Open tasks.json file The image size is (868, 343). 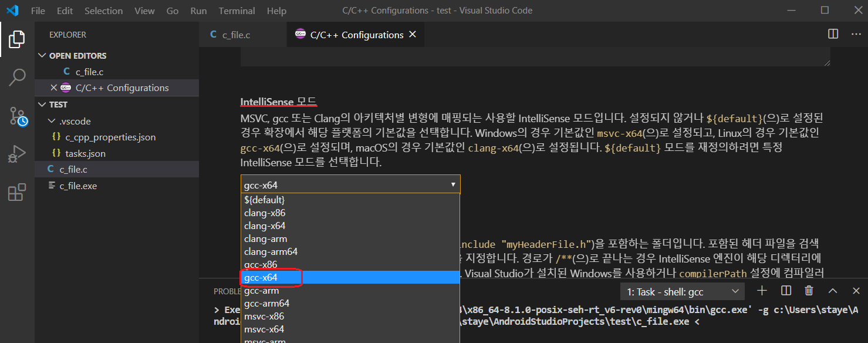[117, 153]
